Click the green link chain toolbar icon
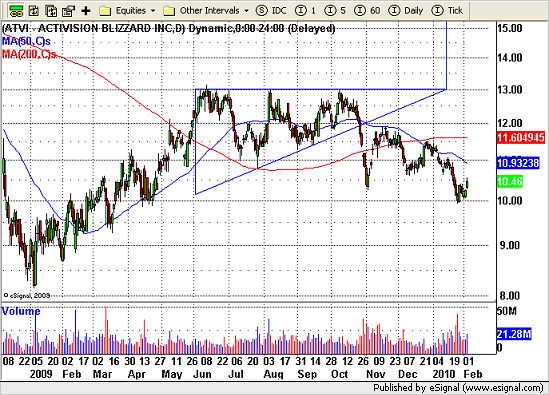 coord(15,11)
